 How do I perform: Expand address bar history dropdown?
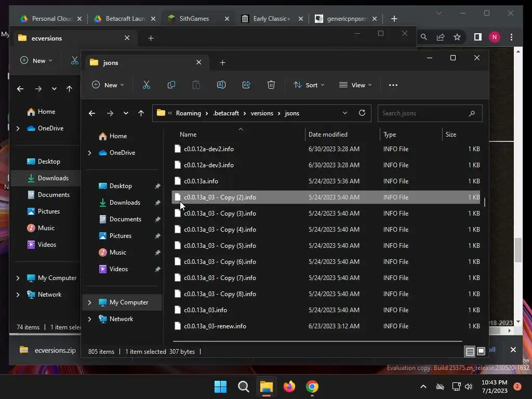coord(345,113)
